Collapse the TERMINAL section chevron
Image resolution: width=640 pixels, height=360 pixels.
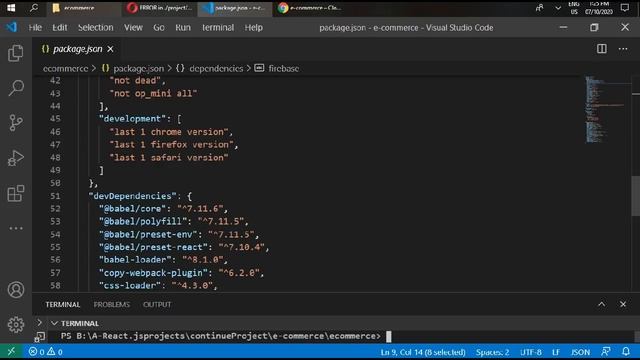(x=54, y=323)
